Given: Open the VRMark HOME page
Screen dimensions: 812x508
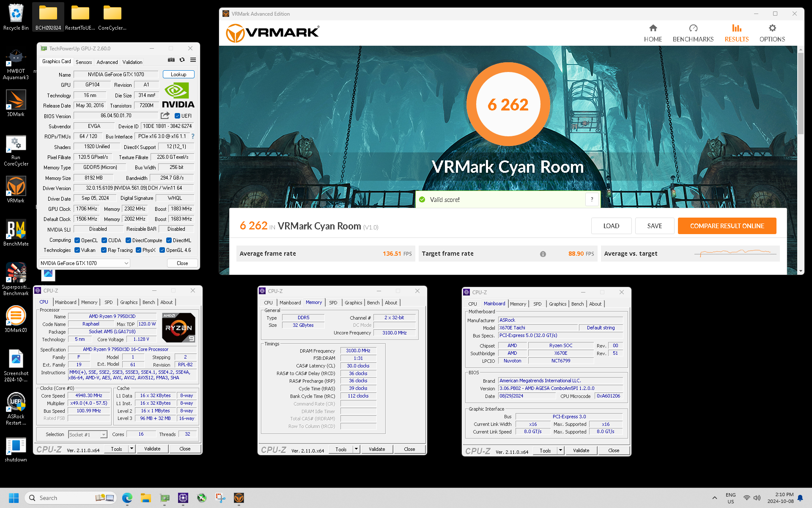Looking at the screenshot, I should click(653, 33).
